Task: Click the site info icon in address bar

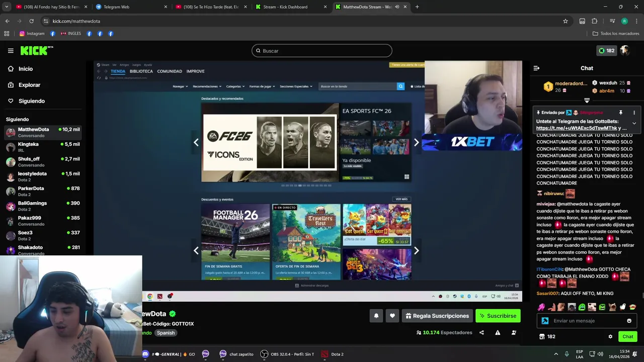Action: (x=46, y=21)
